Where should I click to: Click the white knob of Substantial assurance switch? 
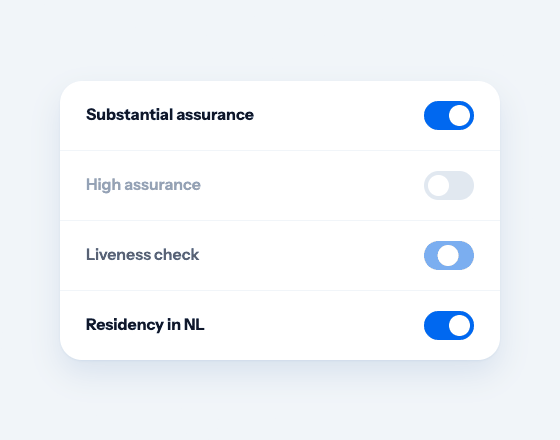click(459, 115)
